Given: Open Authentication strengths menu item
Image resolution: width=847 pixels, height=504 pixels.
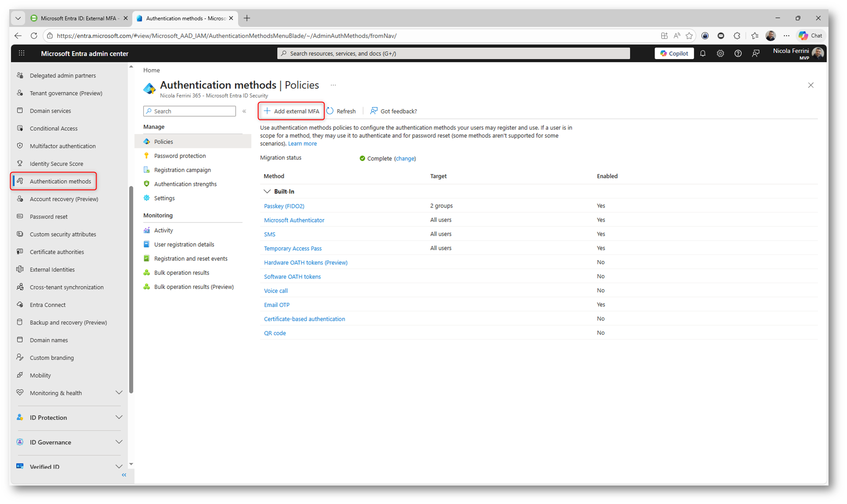Looking at the screenshot, I should pos(185,184).
